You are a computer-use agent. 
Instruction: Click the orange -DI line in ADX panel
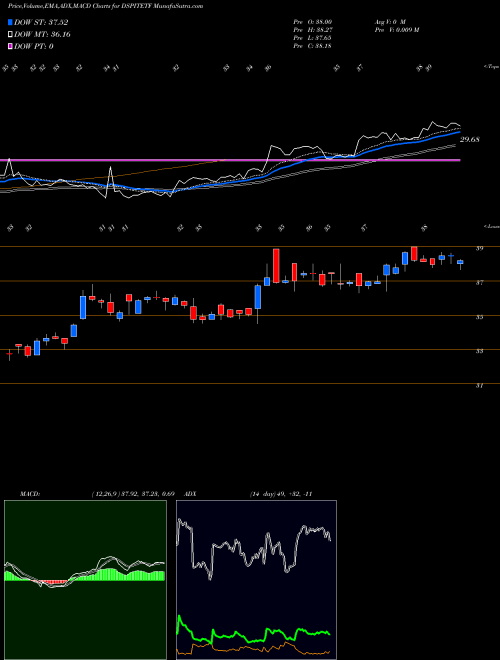pos(253,649)
